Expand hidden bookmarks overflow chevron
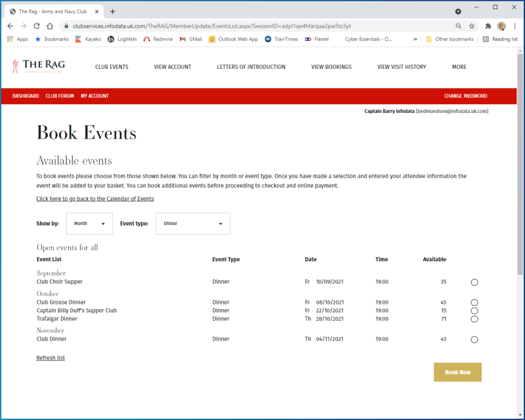The image size is (525, 420). [x=415, y=39]
